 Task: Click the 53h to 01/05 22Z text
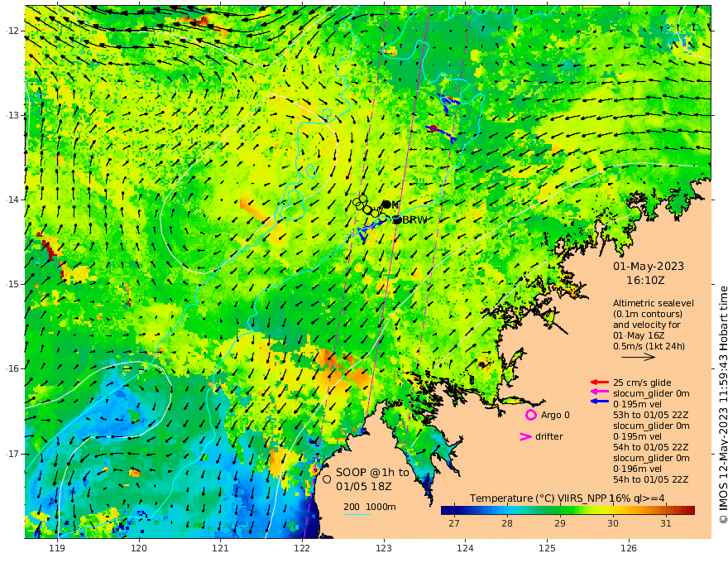651,415
